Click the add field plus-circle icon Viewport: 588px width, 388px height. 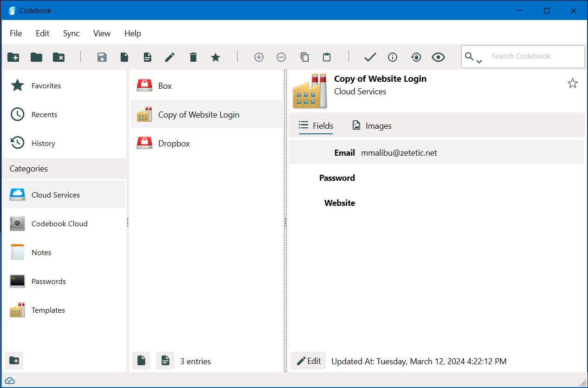259,57
